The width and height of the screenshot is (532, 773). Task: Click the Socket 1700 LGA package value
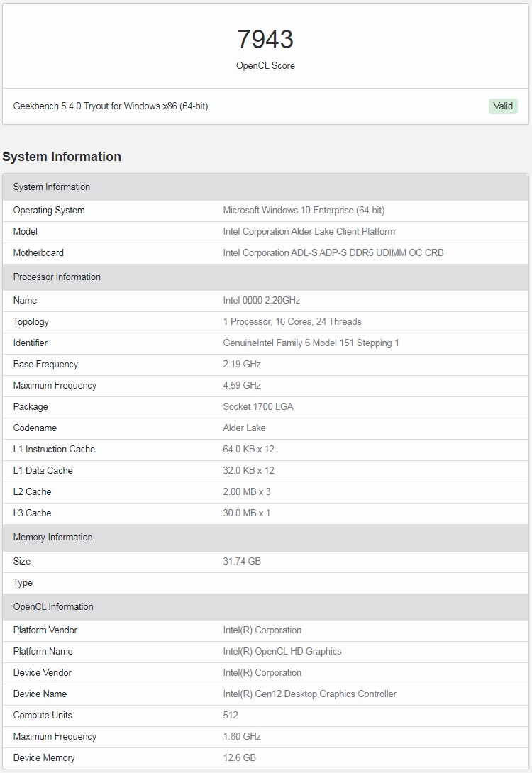point(258,407)
